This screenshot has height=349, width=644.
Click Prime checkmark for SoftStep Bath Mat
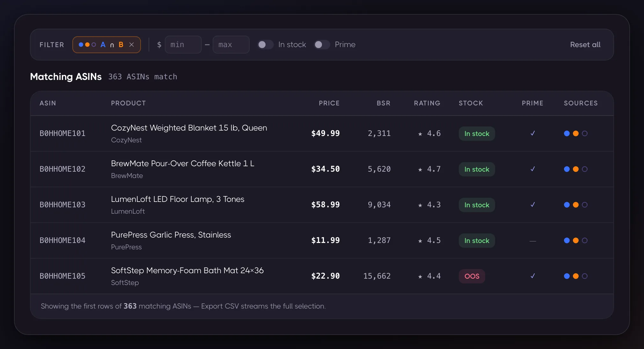tap(532, 276)
